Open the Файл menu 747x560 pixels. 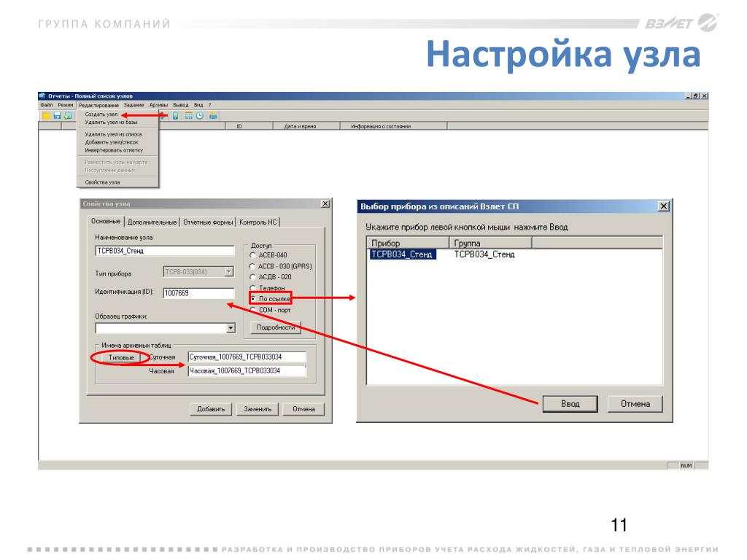[x=47, y=105]
